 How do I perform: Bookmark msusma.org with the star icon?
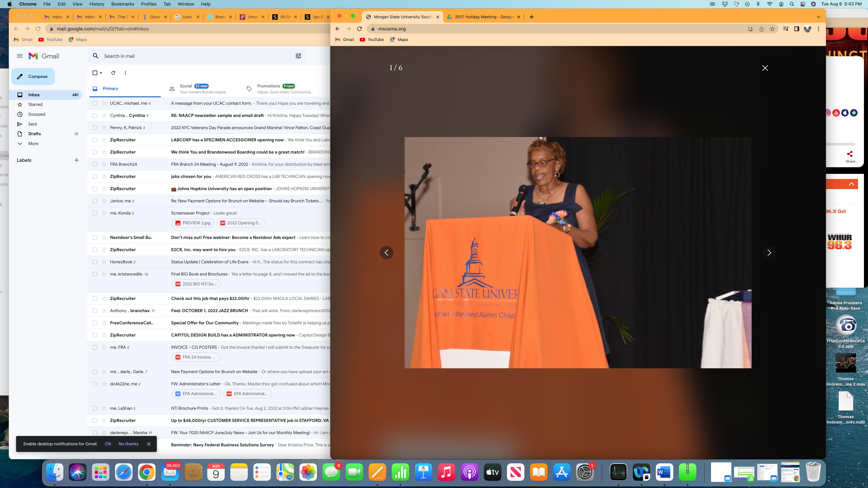coord(772,29)
